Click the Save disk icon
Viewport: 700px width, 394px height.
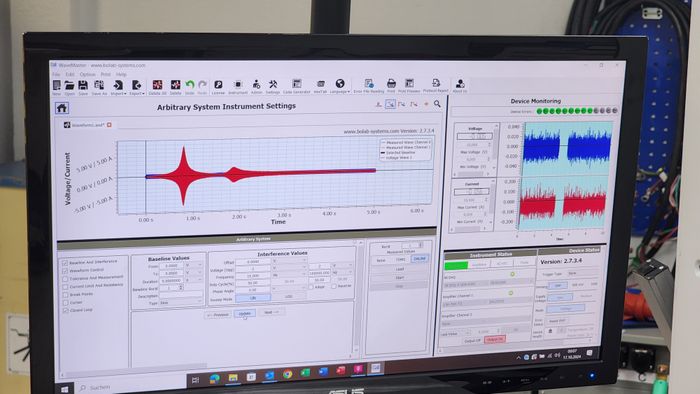coord(83,85)
